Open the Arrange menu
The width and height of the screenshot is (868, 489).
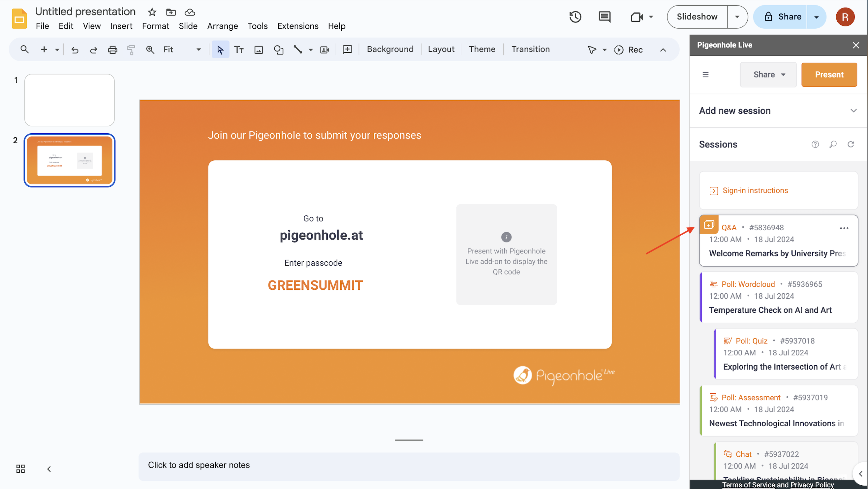click(222, 26)
